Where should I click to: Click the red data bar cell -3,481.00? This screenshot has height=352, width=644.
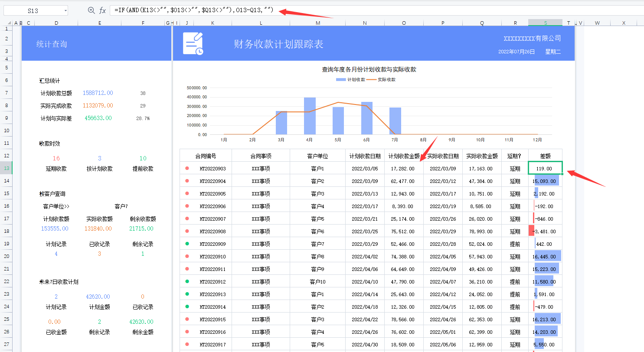pos(545,231)
